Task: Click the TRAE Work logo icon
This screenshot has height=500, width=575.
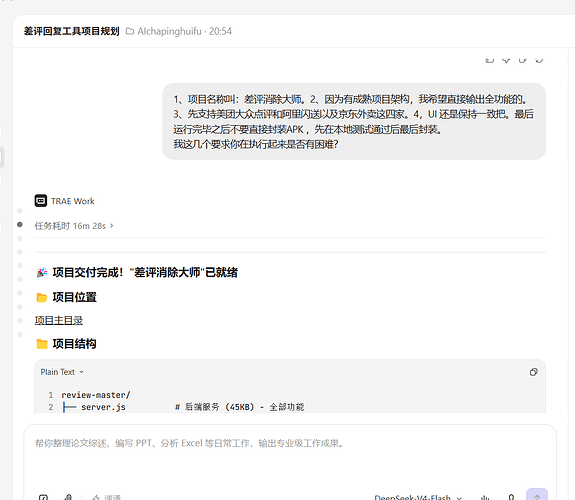Action: point(41,201)
